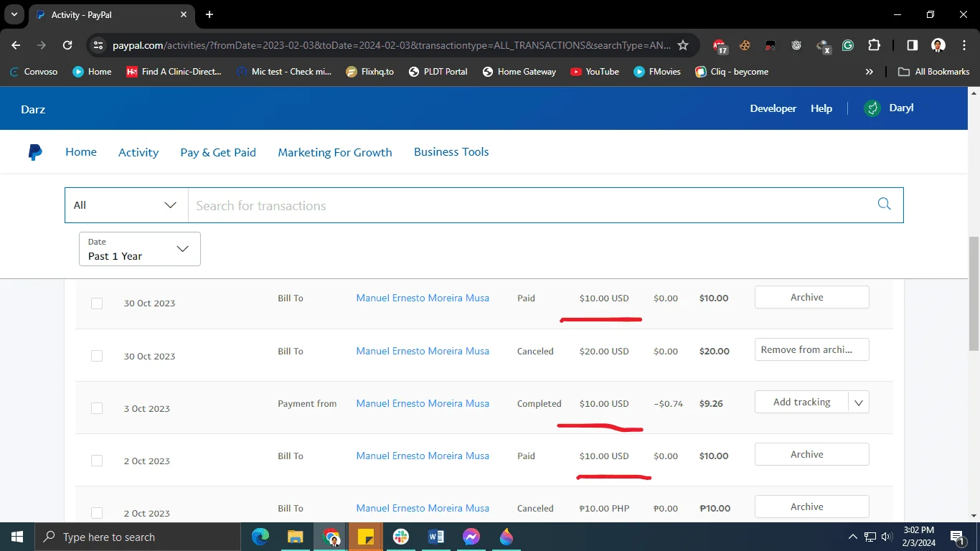Open the Help link
Viewport: 980px width, 551px height.
click(x=821, y=108)
